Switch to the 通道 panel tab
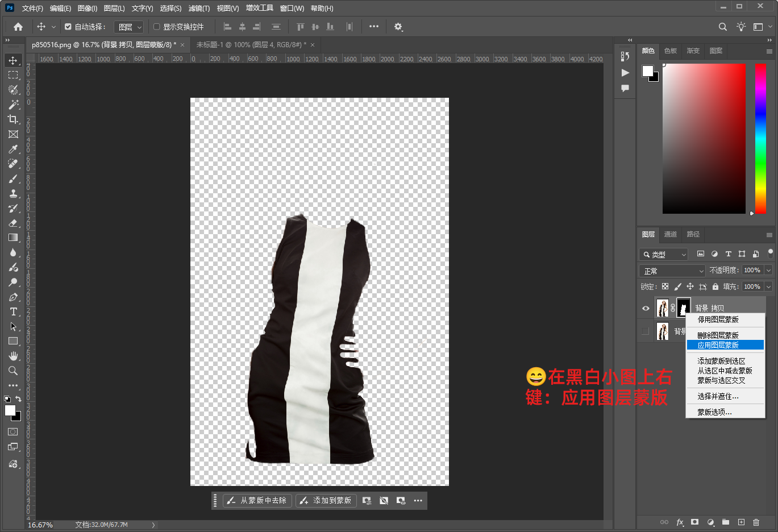This screenshot has width=778, height=532. (671, 234)
